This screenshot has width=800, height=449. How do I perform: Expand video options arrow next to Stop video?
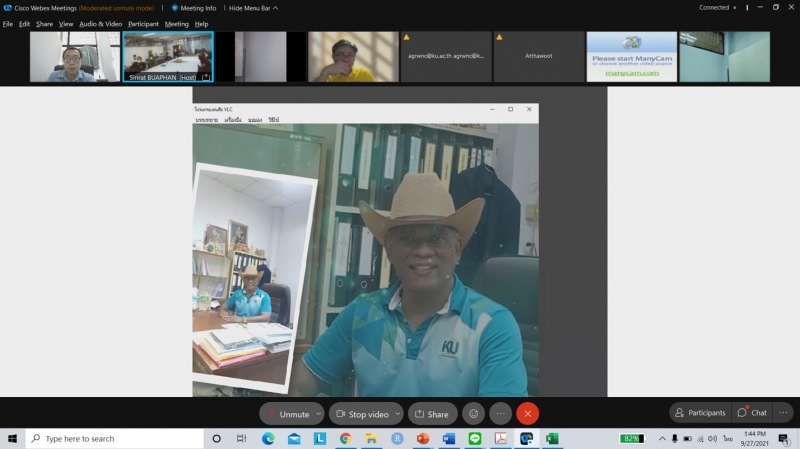pos(398,413)
